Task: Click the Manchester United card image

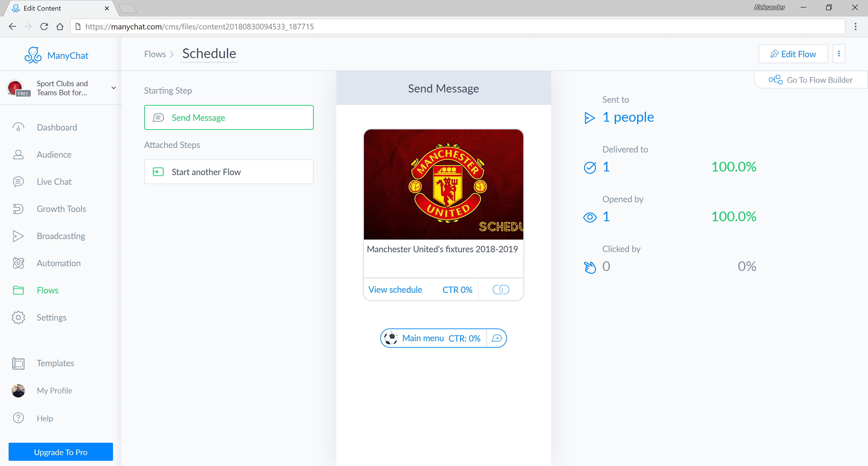Action: click(x=443, y=184)
